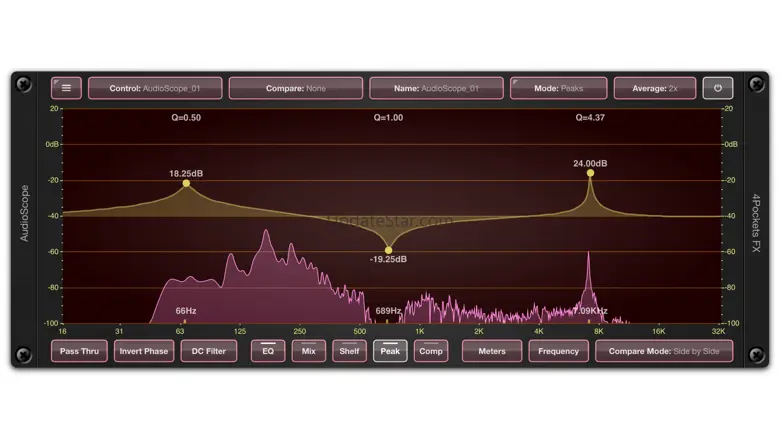Show the Frequency view

[558, 351]
